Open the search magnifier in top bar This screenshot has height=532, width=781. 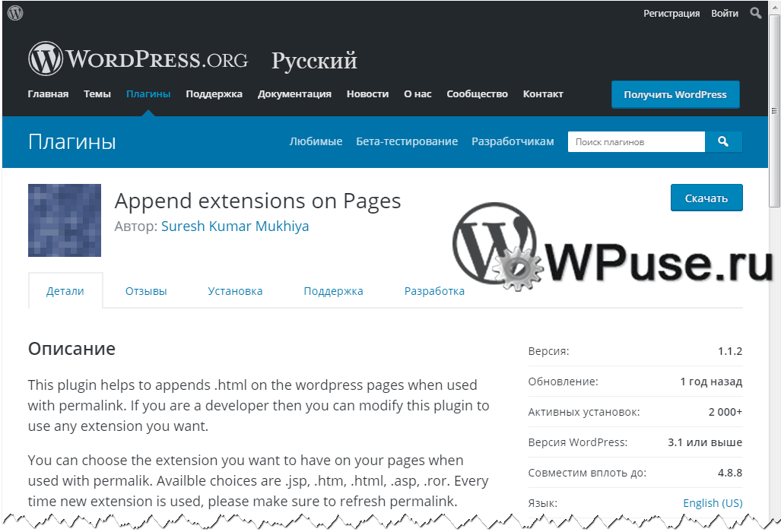click(x=756, y=13)
